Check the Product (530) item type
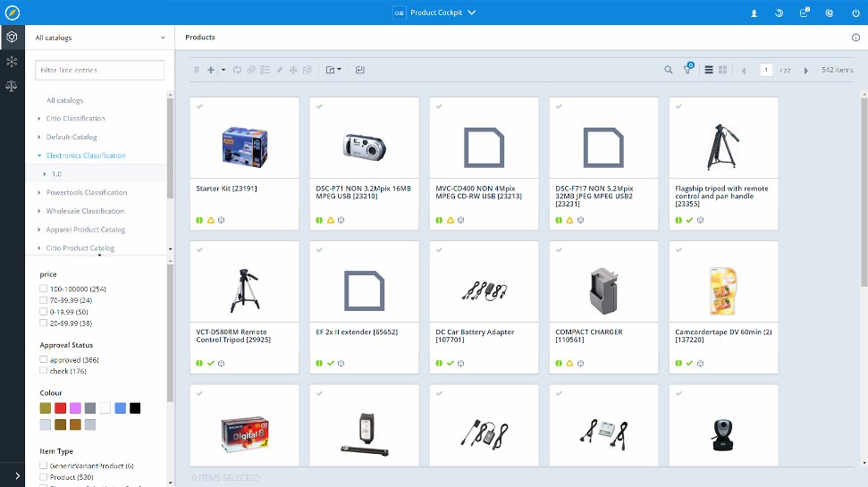The height and width of the screenshot is (487, 868). point(43,477)
